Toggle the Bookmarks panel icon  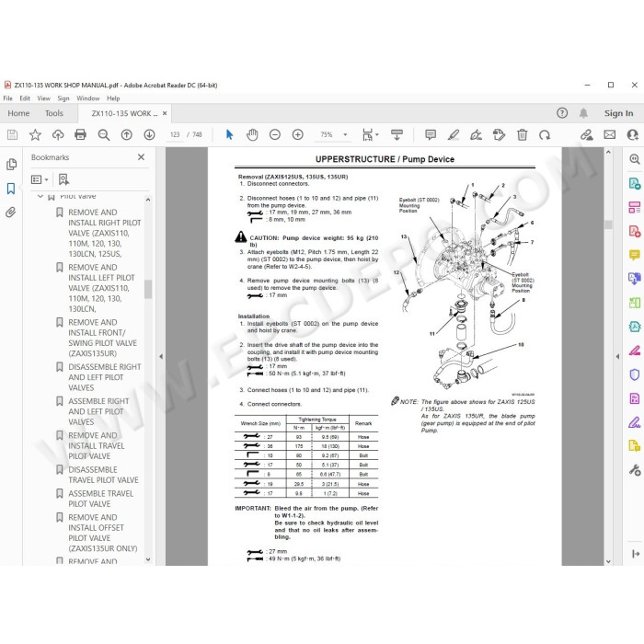[11, 189]
